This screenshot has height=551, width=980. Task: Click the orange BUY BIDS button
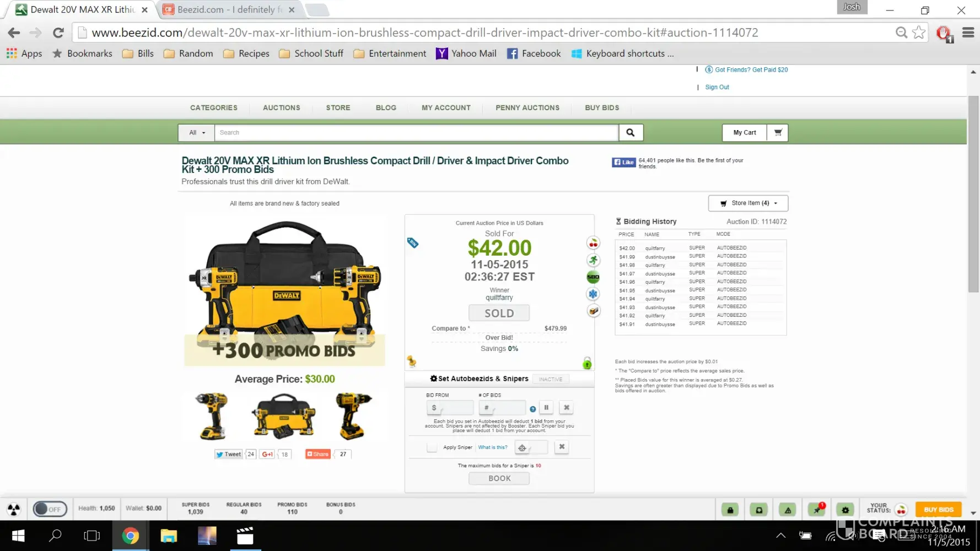(938, 510)
